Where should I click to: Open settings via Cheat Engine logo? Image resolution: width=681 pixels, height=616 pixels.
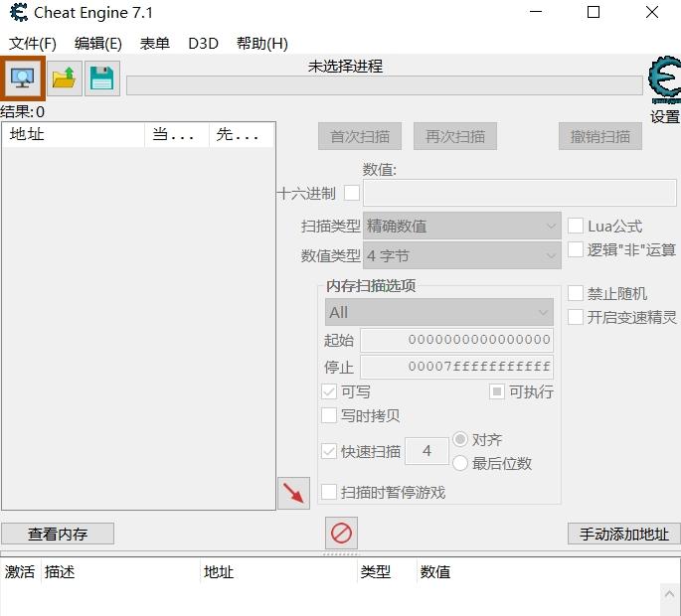pos(664,80)
